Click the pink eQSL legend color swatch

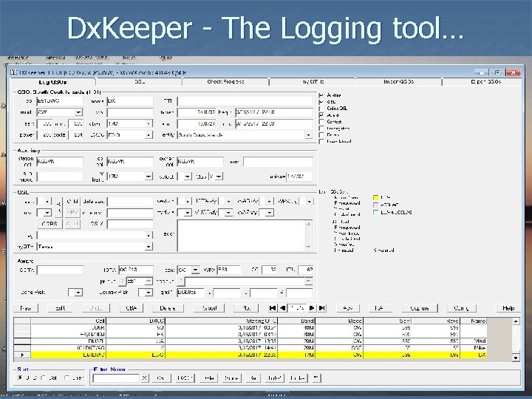375,205
